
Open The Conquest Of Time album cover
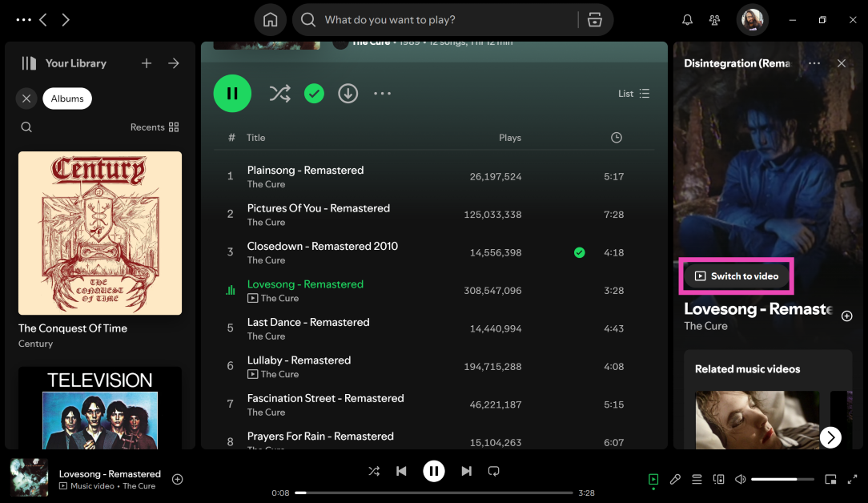[100, 233]
